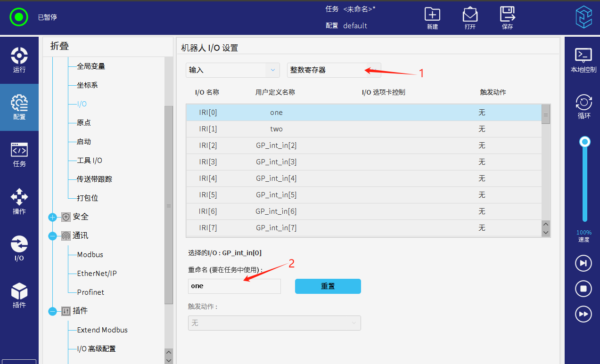Open the 输入 I/O direction dropdown
This screenshot has width=600, height=364.
tap(233, 70)
